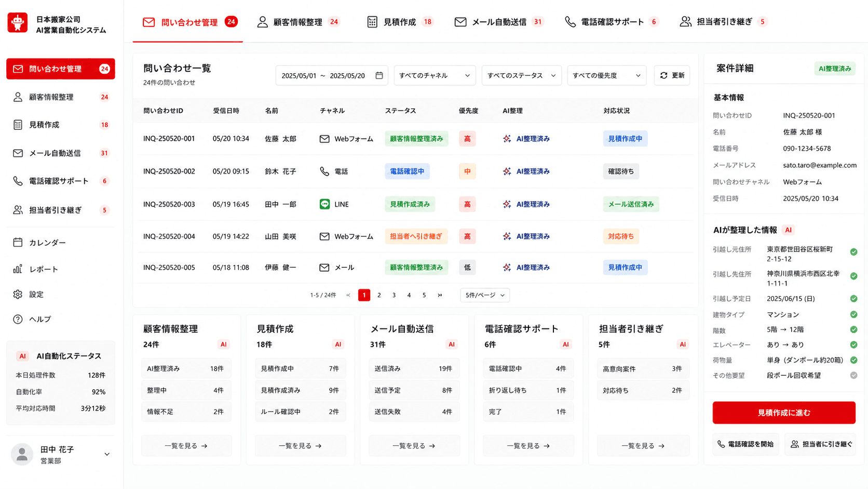This screenshot has height=489, width=868.
Task: Click the phone icon beside sidebar 電話確認サポート
Action: (x=18, y=181)
